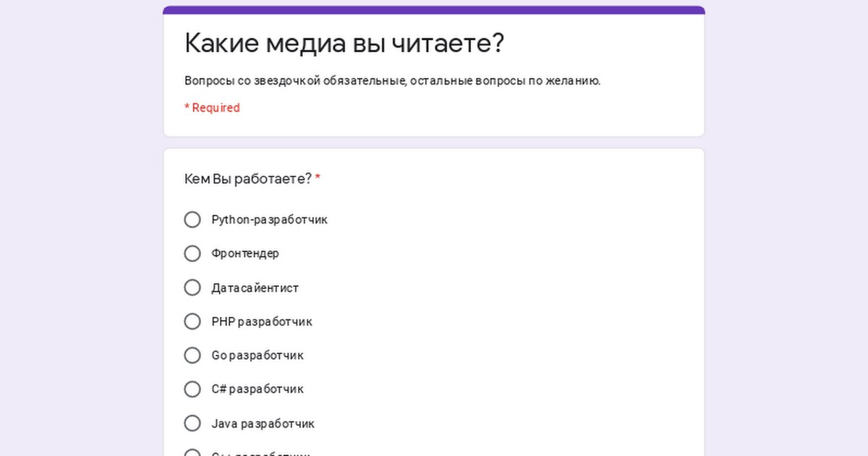
Task: Click the 'Датасайентист' option label text
Action: point(255,287)
